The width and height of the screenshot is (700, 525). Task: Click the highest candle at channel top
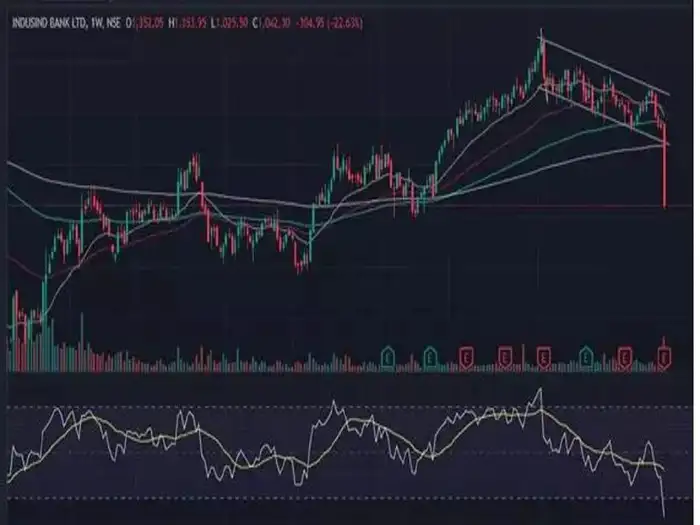coord(541,50)
